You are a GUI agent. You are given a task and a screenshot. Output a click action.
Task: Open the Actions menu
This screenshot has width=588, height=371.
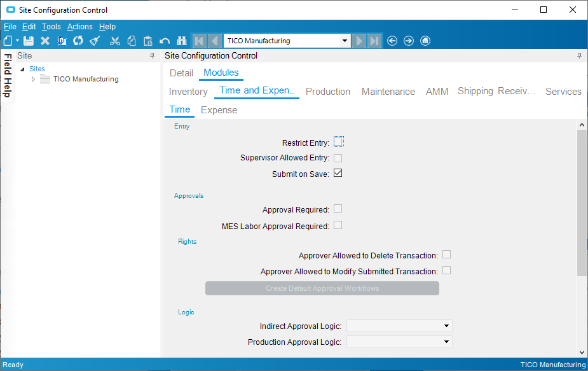[80, 27]
